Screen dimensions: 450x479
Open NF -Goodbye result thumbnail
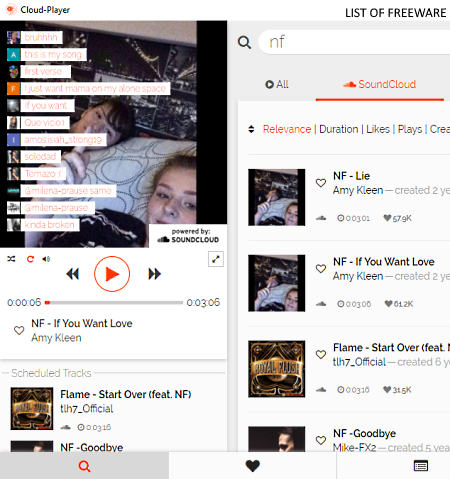click(276, 439)
